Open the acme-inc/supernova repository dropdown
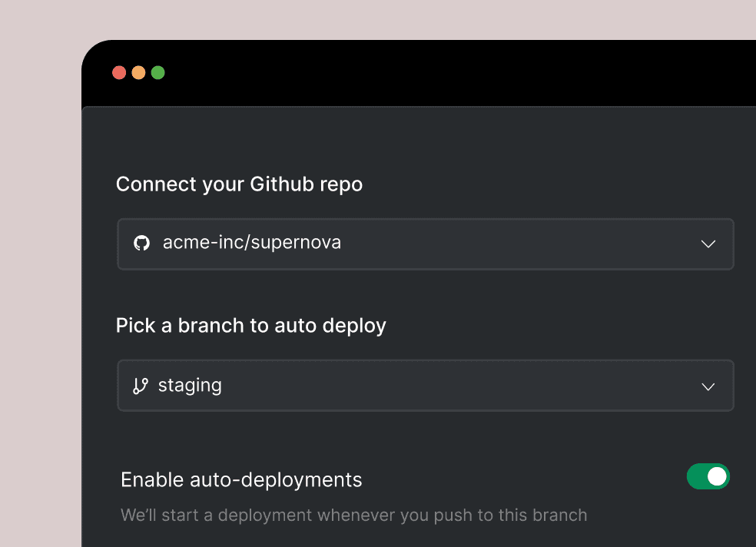Screen dimensions: 756x547 (426, 244)
